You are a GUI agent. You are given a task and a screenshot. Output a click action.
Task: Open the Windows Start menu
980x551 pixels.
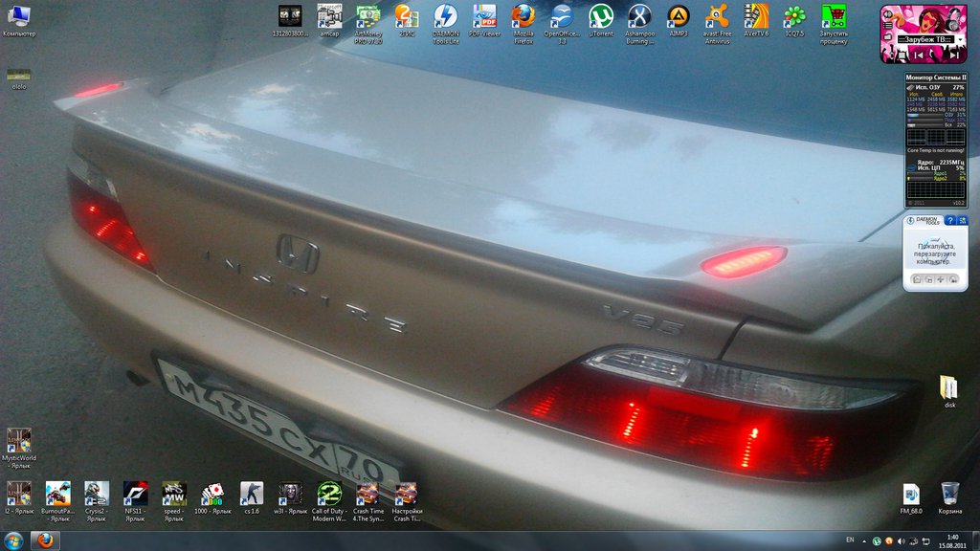tap(13, 541)
